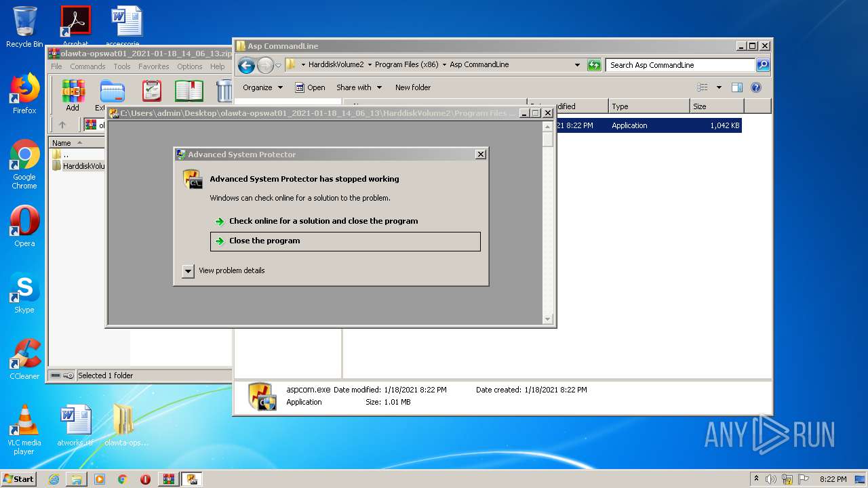Click Open in Explorer toolbar
The image size is (868, 488).
click(310, 87)
